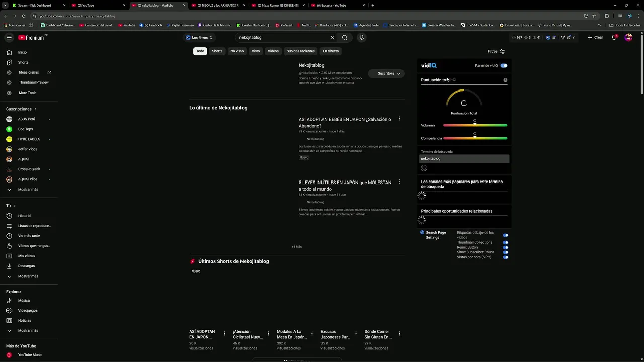Screen dimensions: 644x362
Task: Select the Todo filter chip
Action: pos(200,51)
